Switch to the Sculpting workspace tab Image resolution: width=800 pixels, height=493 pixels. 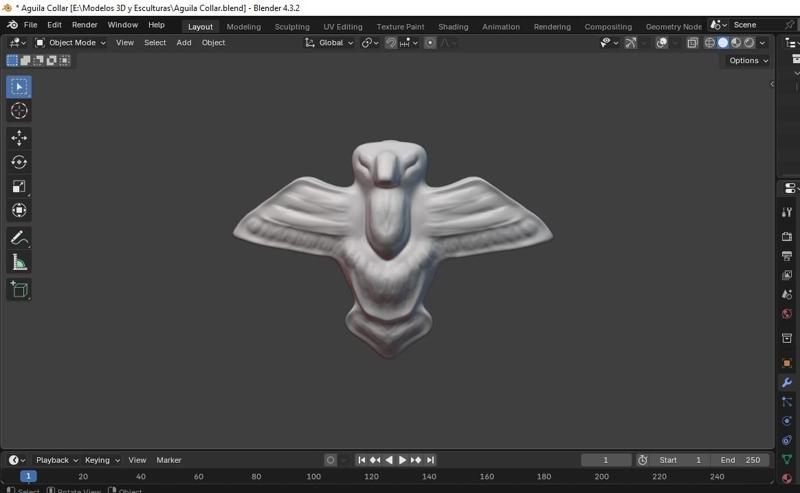point(292,27)
